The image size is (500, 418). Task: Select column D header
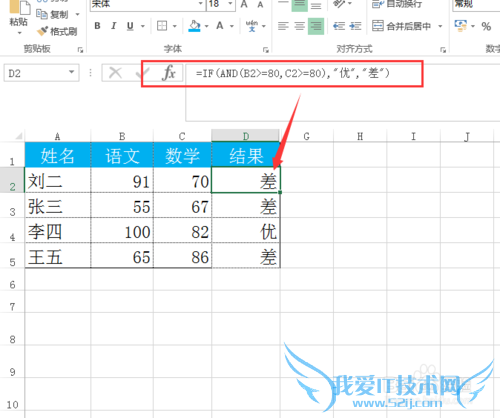click(x=246, y=136)
